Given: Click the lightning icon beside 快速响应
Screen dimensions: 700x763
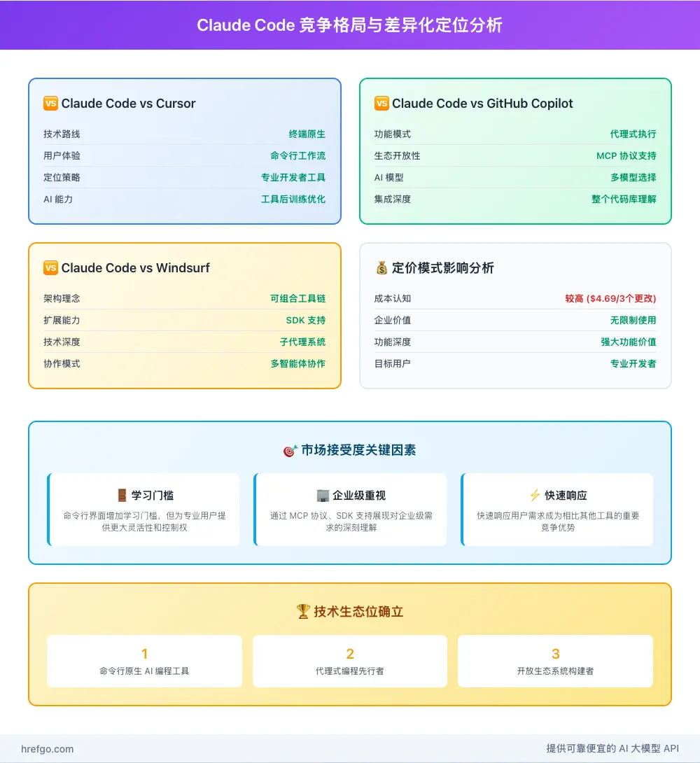Looking at the screenshot, I should (x=535, y=496).
